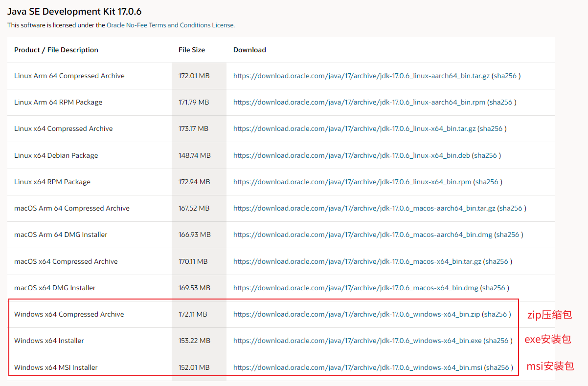The width and height of the screenshot is (588, 386).
Task: Download the Linux Arm 64 tar.gz archive
Action: coord(361,76)
